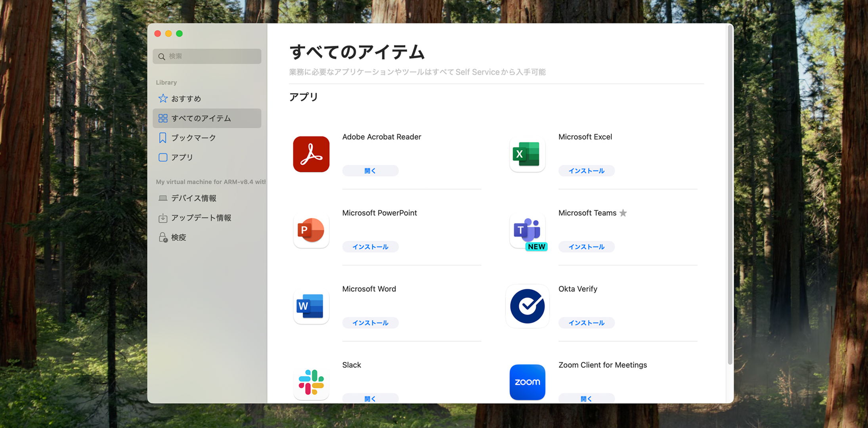Click the Microsoft Excel app icon

(527, 154)
